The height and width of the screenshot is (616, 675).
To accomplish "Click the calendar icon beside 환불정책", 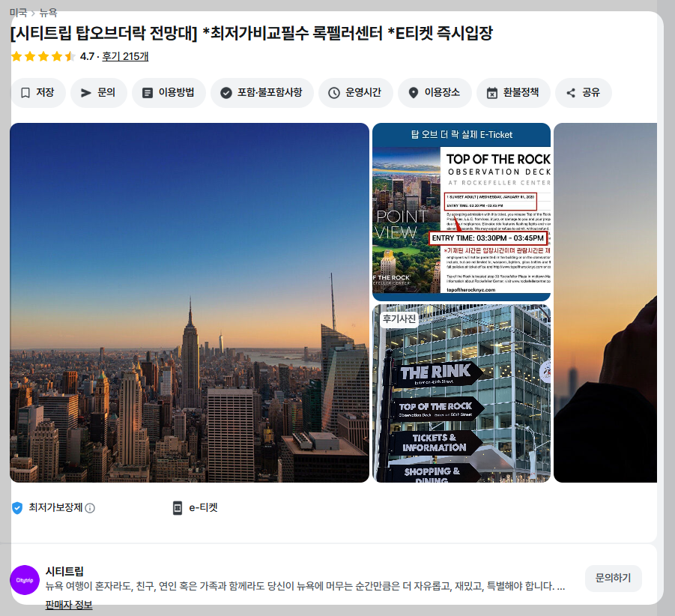I will pos(491,93).
